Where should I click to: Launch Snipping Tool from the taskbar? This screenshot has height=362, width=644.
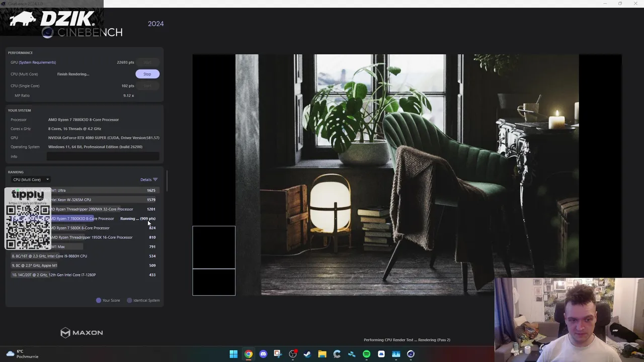pos(278,354)
